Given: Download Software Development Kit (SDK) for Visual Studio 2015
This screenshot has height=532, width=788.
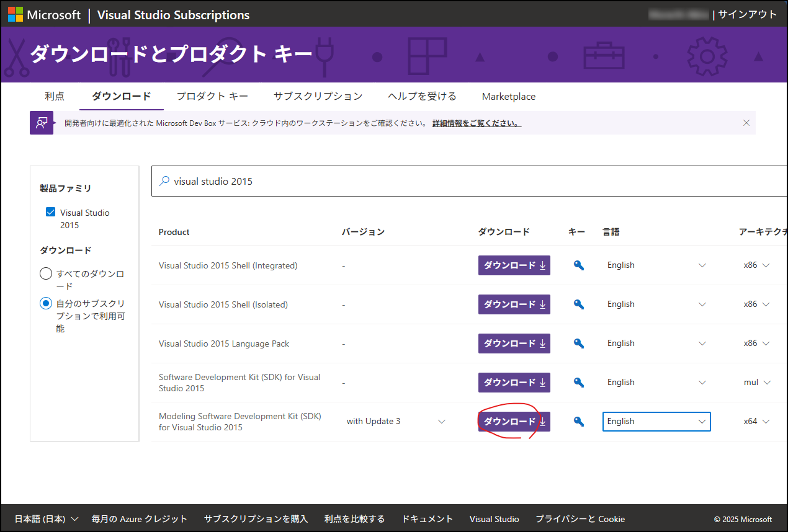Looking at the screenshot, I should 514,383.
